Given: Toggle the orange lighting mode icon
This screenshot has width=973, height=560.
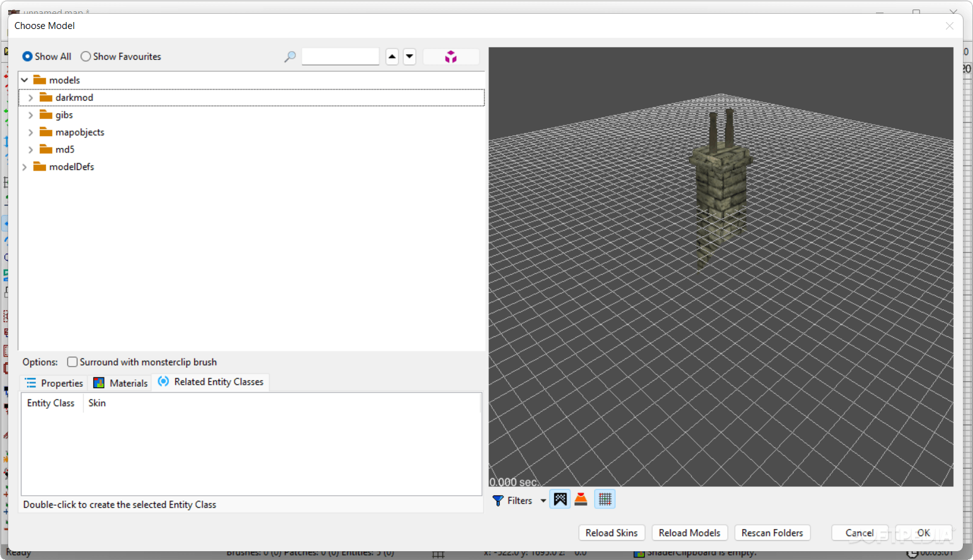Looking at the screenshot, I should (x=581, y=500).
